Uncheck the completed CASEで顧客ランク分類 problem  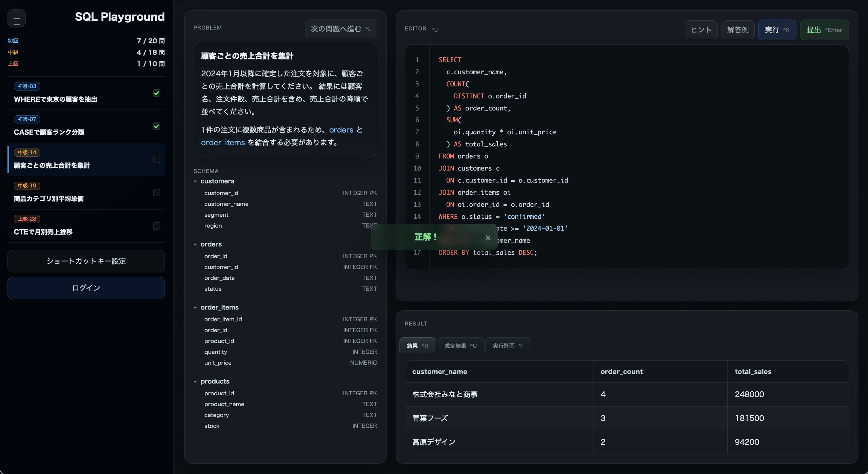156,126
